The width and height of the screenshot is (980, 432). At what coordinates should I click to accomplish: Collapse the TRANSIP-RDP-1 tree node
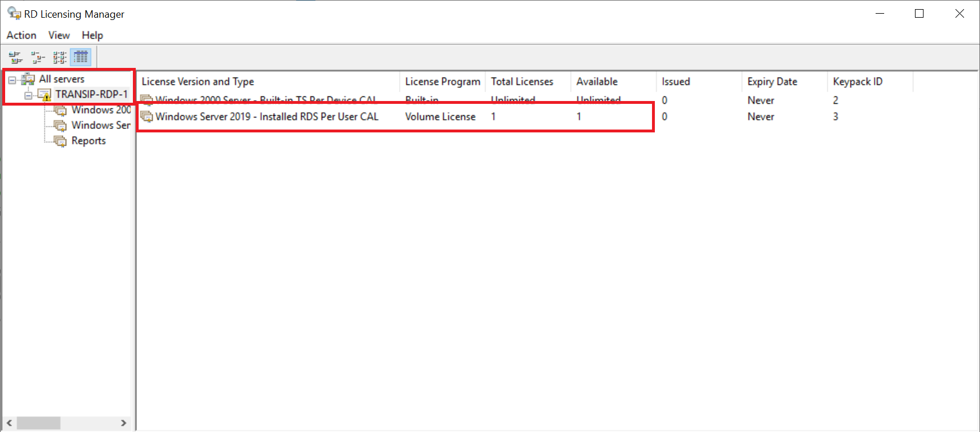point(28,95)
